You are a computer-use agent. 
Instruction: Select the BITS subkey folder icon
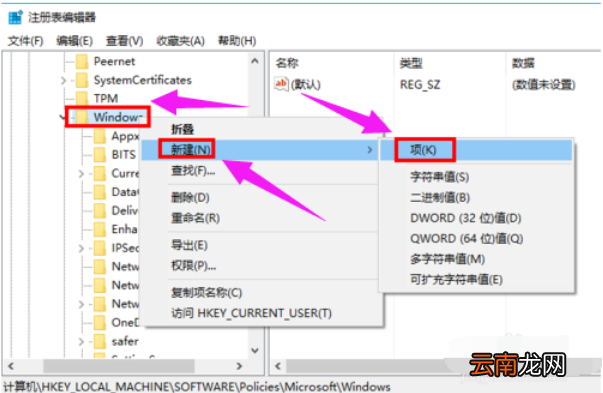point(100,155)
